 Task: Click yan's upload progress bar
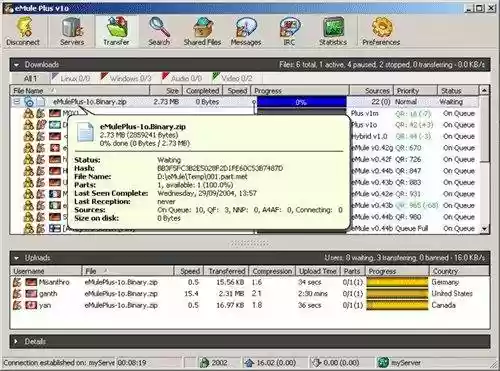(x=397, y=305)
